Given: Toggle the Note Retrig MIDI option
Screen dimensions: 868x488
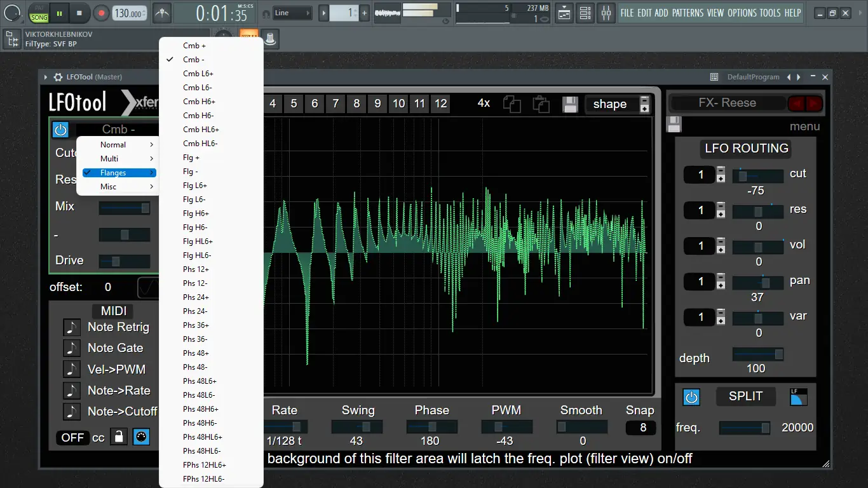Looking at the screenshot, I should click(x=72, y=327).
